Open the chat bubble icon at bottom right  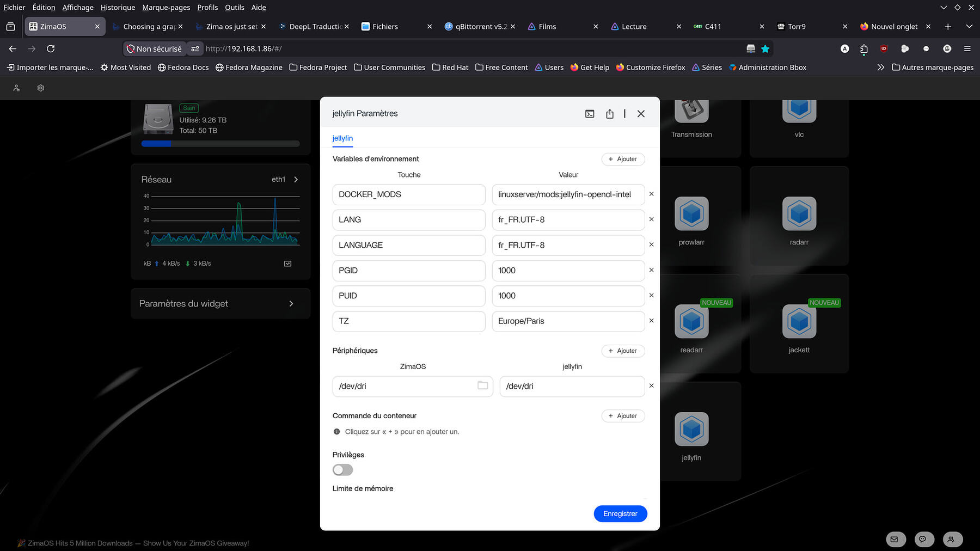(x=923, y=539)
